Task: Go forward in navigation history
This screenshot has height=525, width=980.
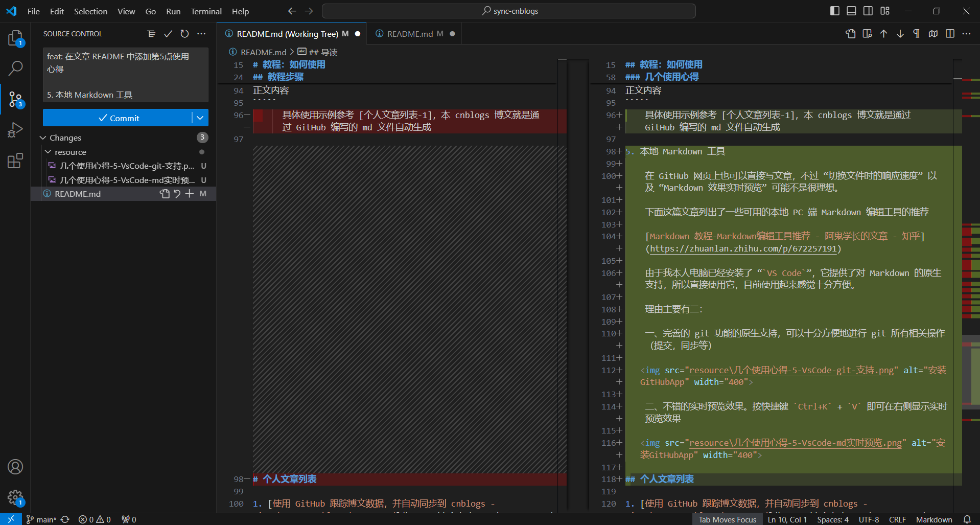Action: coord(309,11)
